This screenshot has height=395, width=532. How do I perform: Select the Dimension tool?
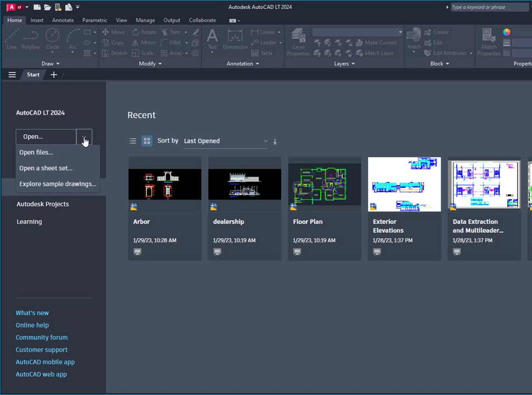[x=235, y=39]
